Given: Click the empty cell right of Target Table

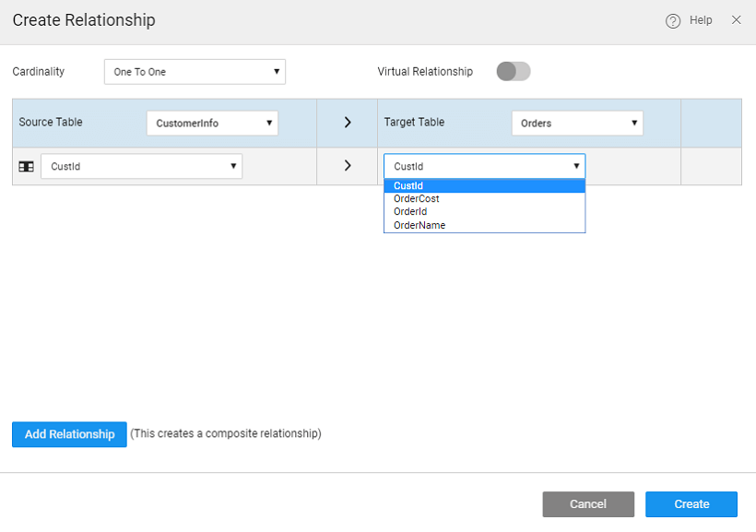Looking at the screenshot, I should coord(711,123).
